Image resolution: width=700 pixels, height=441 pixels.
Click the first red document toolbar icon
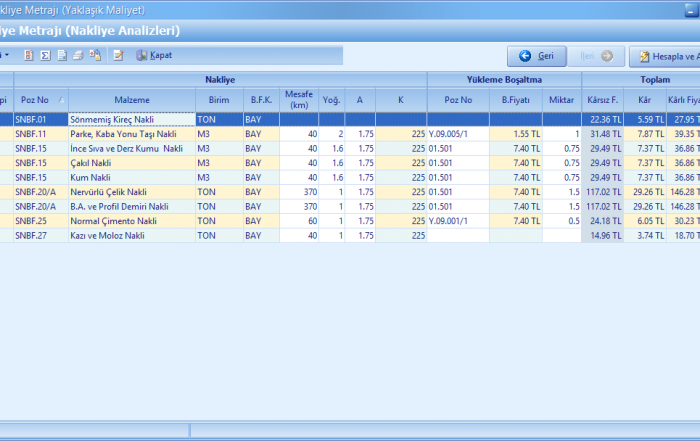[x=29, y=55]
